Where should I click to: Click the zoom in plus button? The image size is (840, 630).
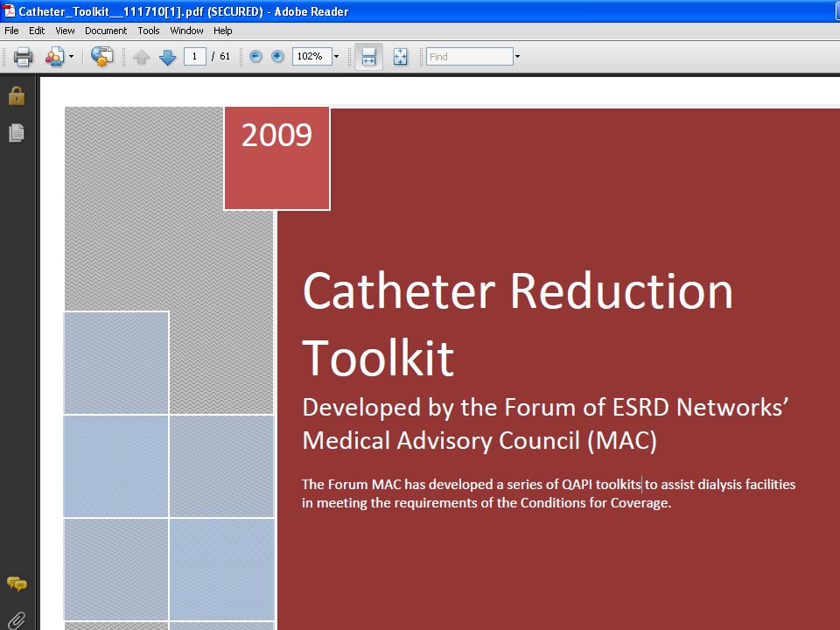pyautogui.click(x=277, y=56)
